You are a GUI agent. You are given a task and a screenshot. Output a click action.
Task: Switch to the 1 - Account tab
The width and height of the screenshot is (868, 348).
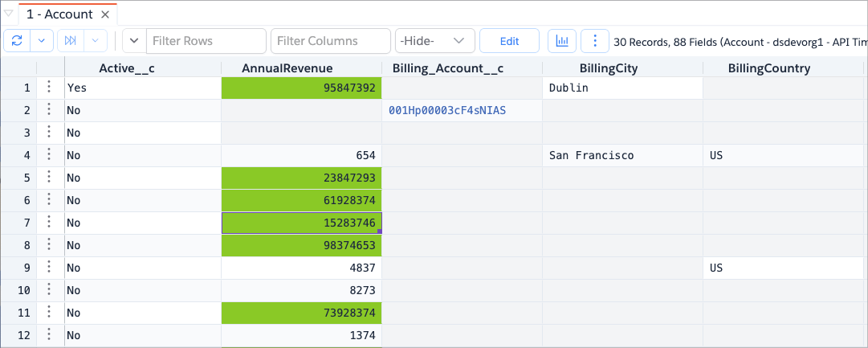[58, 14]
